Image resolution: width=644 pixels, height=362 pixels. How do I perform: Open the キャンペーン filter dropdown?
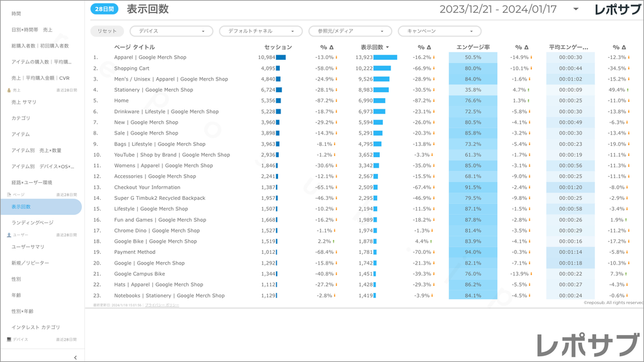pyautogui.click(x=440, y=31)
